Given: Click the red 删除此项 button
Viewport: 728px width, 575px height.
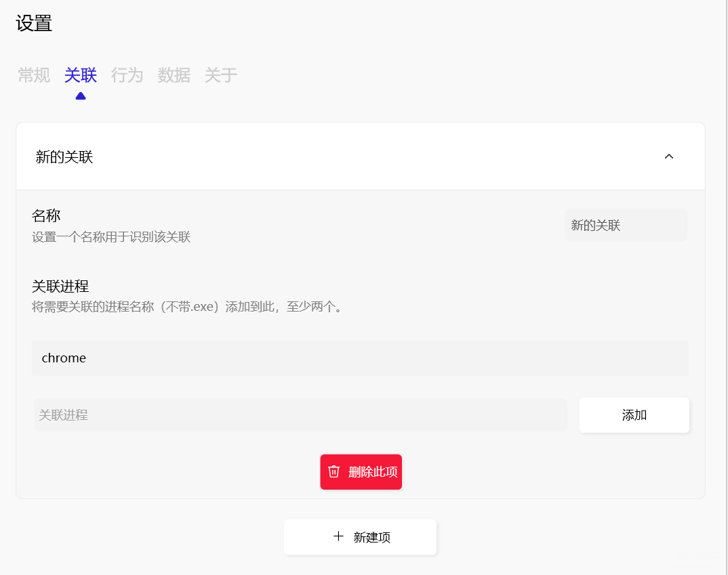Looking at the screenshot, I should 361,471.
